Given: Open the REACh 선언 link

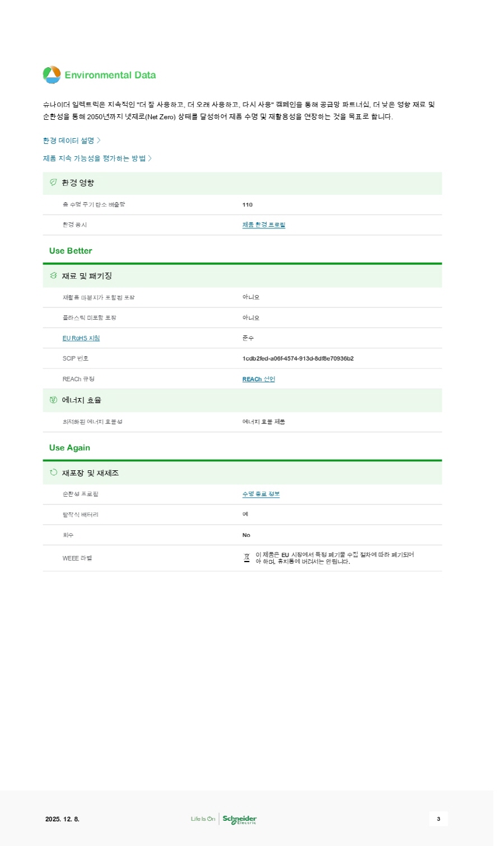Looking at the screenshot, I should click(x=259, y=379).
